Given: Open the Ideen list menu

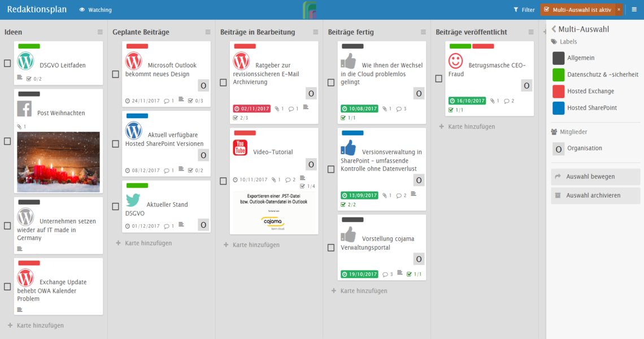Looking at the screenshot, I should (100, 32).
